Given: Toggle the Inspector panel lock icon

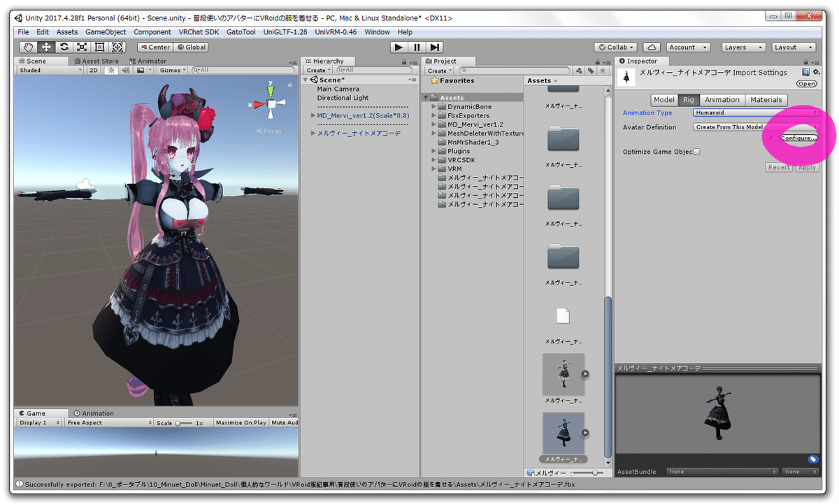Looking at the screenshot, I should (806, 61).
